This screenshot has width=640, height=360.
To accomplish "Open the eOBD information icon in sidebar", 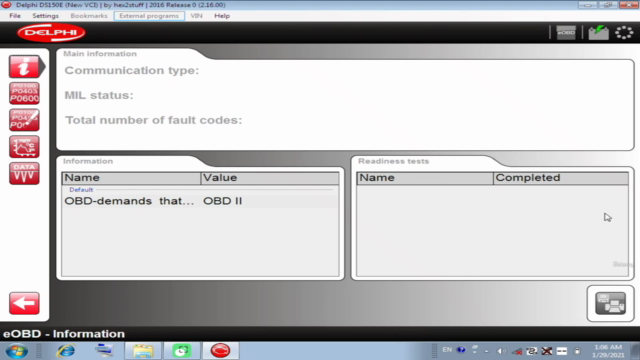I will (24, 67).
